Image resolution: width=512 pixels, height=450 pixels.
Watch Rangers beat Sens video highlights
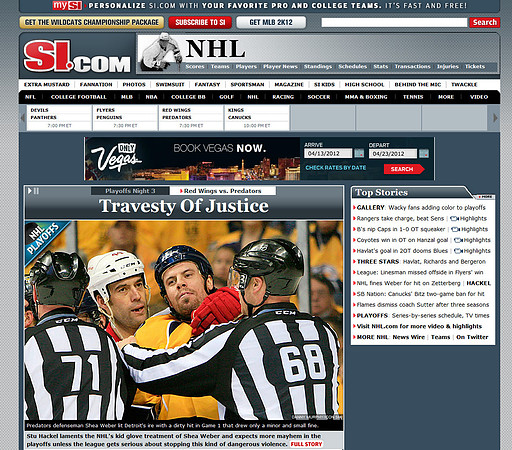click(x=468, y=219)
